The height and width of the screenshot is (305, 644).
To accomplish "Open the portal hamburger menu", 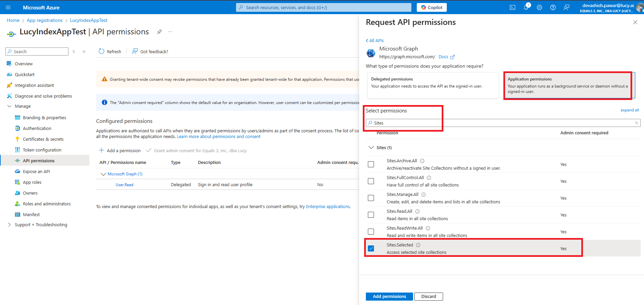I will pyautogui.click(x=8, y=7).
